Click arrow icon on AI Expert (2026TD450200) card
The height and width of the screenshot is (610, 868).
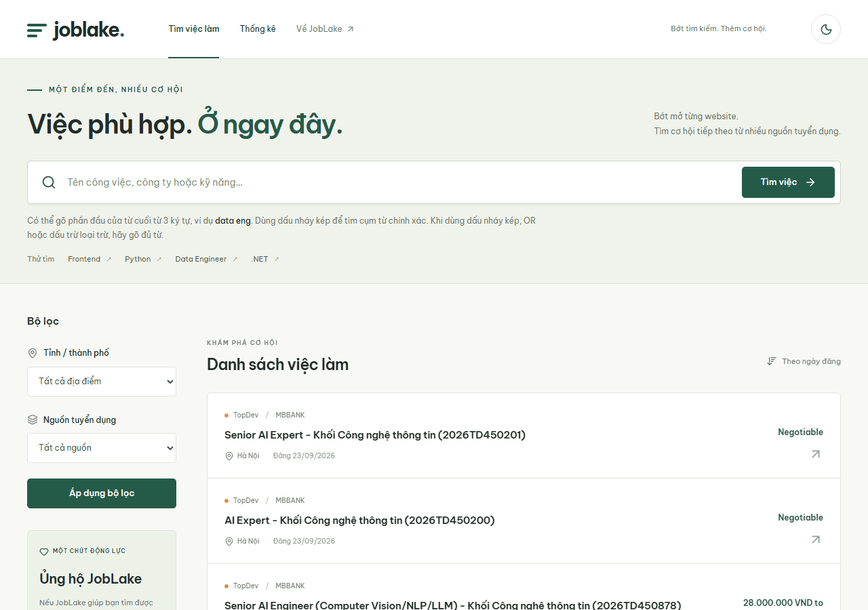(x=816, y=540)
